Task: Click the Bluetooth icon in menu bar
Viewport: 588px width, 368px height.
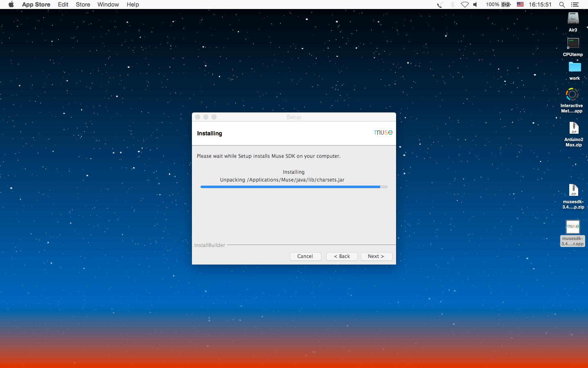Action: 452,4
